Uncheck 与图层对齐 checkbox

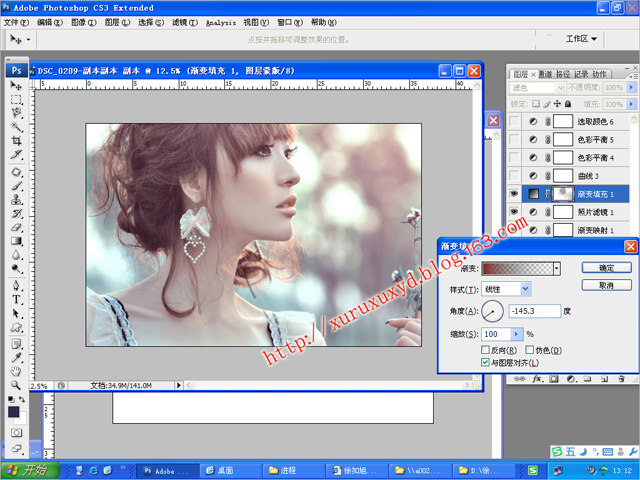tap(485, 362)
